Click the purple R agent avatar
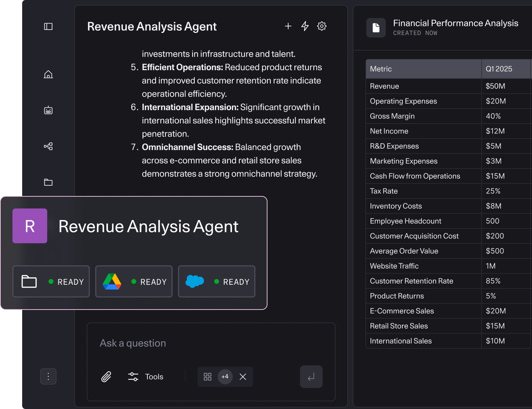The image size is (532, 409). [30, 226]
